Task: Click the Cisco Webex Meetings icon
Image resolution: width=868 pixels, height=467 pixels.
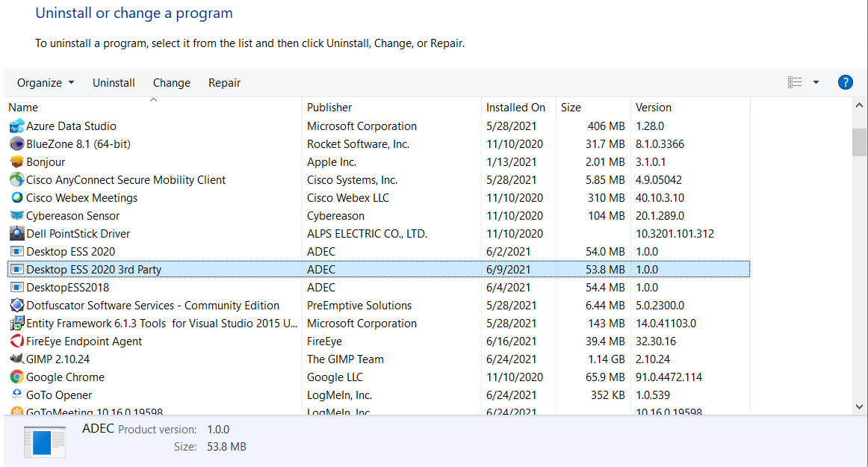Action: (16, 198)
